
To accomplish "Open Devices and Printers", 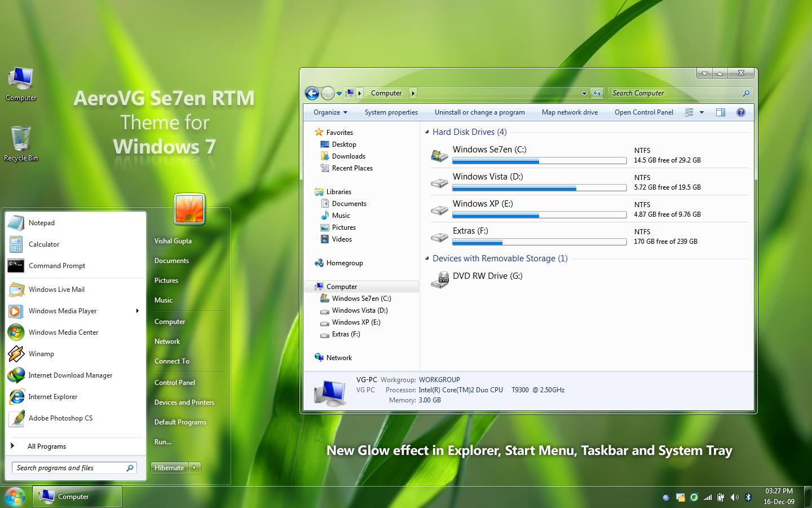I will click(184, 402).
